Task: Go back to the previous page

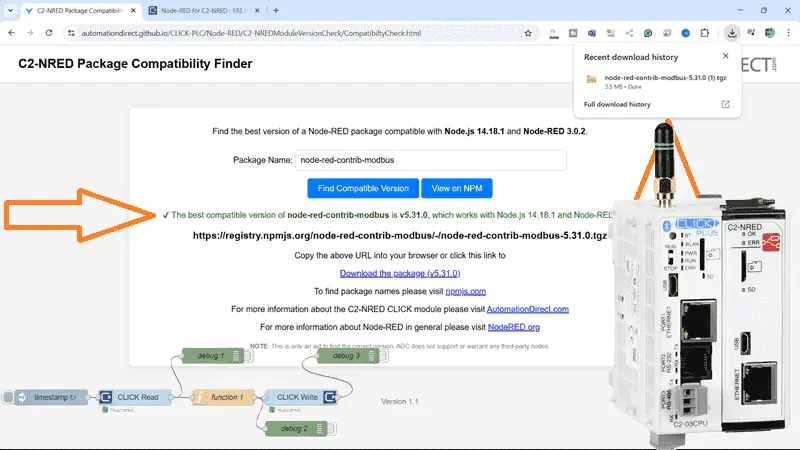Action: (12, 33)
